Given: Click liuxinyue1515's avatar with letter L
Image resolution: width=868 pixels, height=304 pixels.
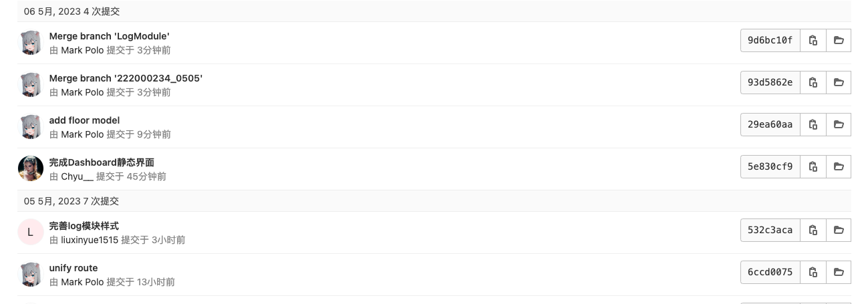Looking at the screenshot, I should 30,232.
